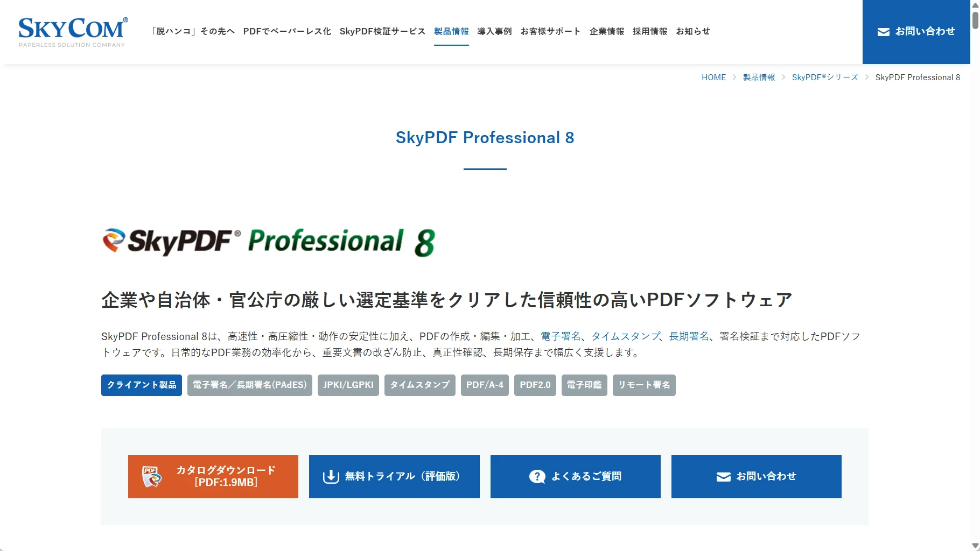Follow the 電子署名 inline link
This screenshot has height=551, width=980.
point(561,336)
